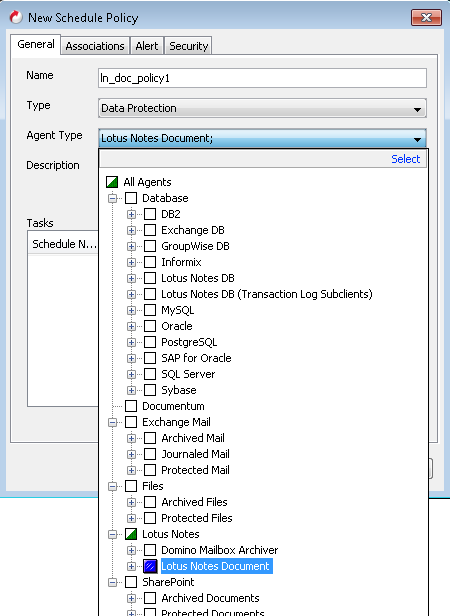Expand the PostgreSQL node

point(131,342)
